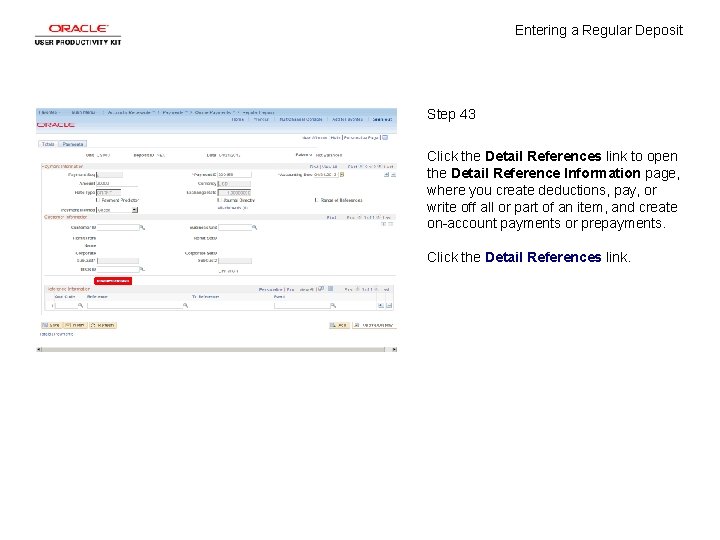Click the Accounting Date input field
This screenshot has height=540, width=720.
point(326,174)
